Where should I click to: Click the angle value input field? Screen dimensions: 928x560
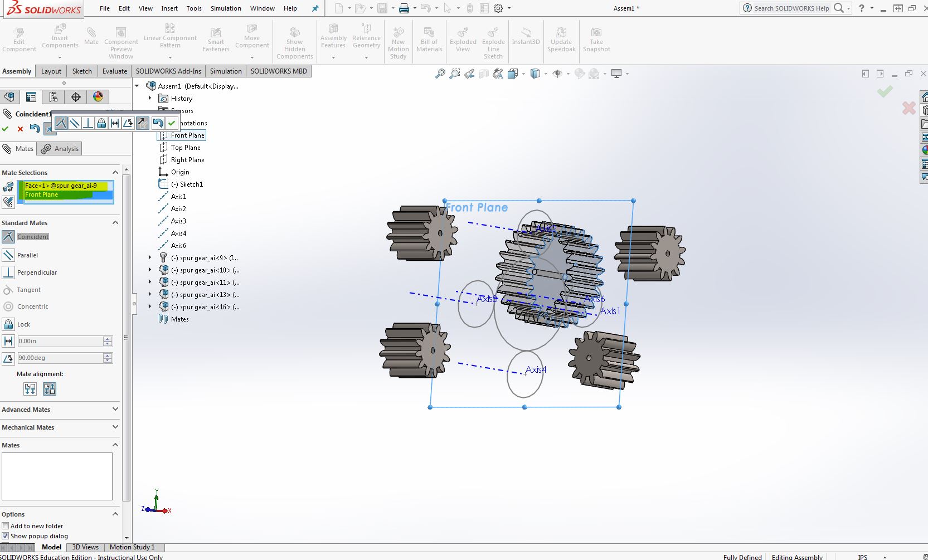pyautogui.click(x=60, y=358)
